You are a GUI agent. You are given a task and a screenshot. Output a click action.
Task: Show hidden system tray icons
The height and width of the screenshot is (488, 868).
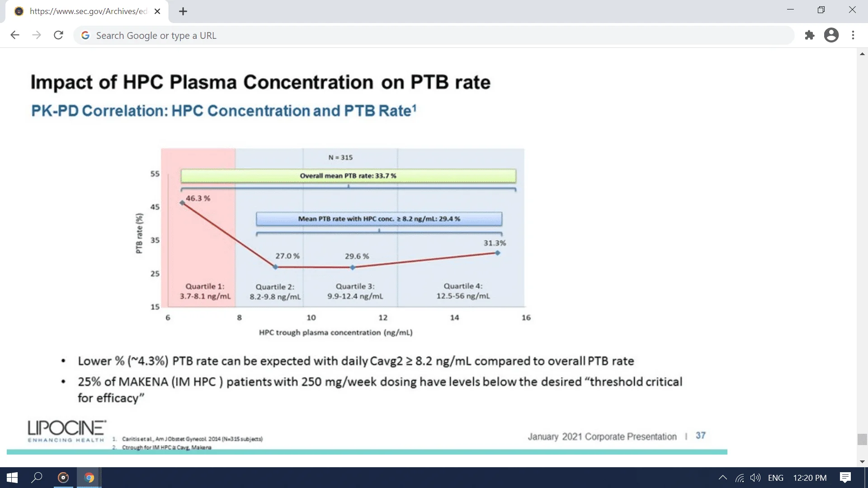(722, 478)
